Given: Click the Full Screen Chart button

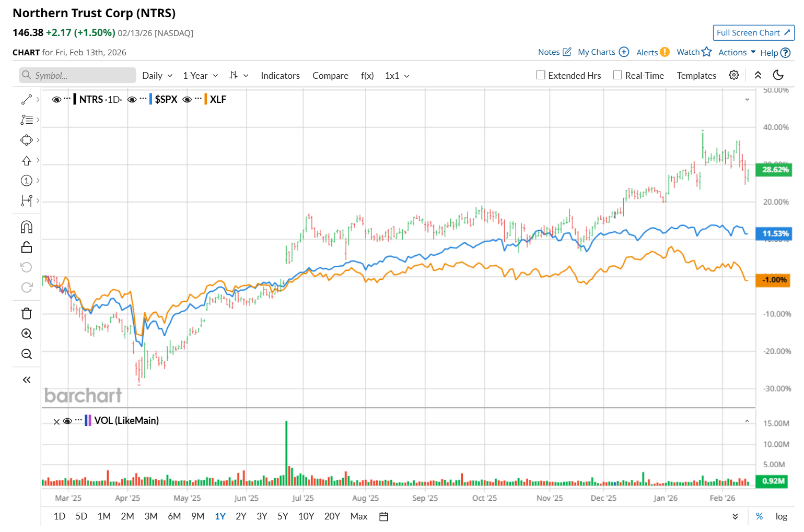Looking at the screenshot, I should pyautogui.click(x=753, y=32).
